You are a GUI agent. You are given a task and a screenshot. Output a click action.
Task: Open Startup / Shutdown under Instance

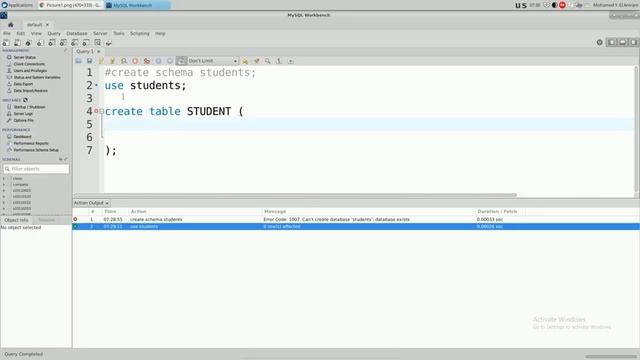pyautogui.click(x=29, y=107)
